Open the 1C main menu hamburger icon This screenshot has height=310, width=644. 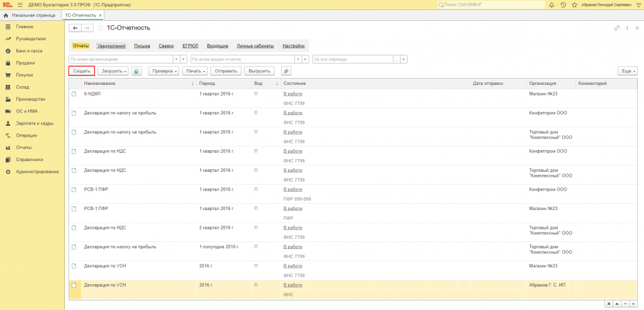[x=20, y=4]
